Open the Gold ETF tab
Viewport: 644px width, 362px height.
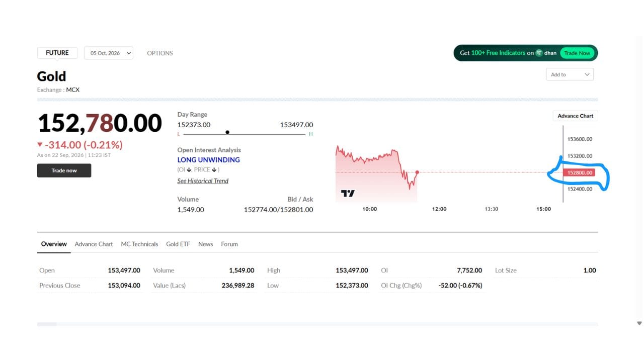coord(178,244)
